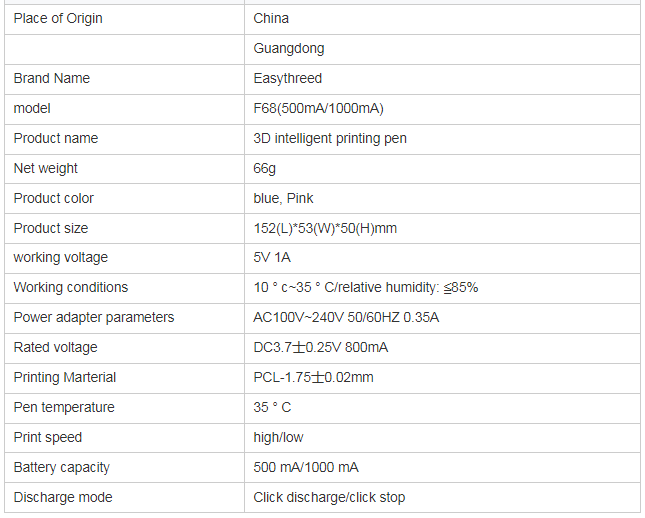Select the 'PCL-1.75±0.02mm' material value
The image size is (645, 518).
pyautogui.click(x=313, y=377)
